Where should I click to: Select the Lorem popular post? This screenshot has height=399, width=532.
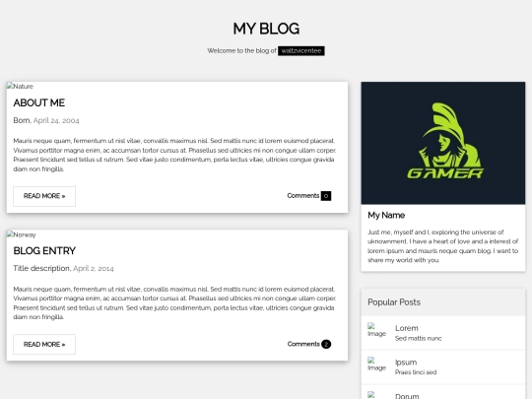[443, 333]
